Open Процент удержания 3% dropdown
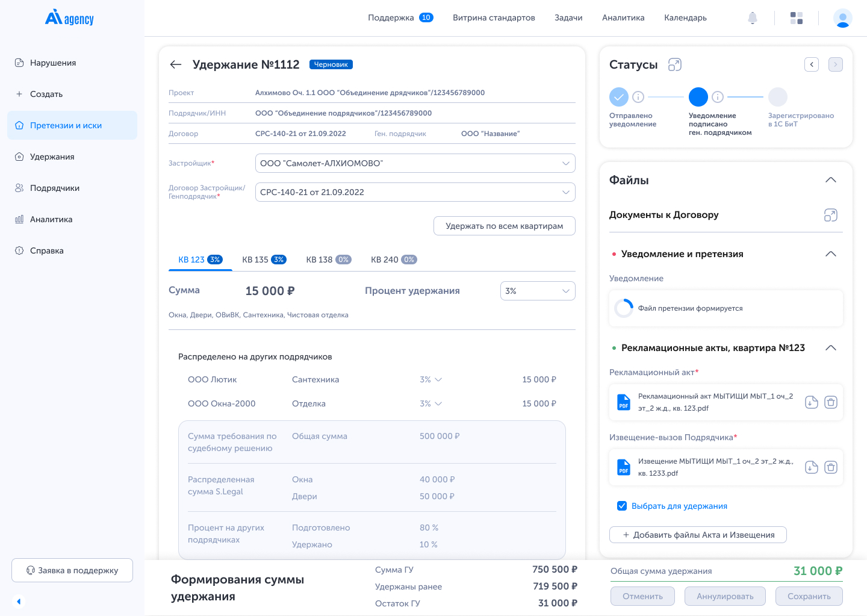 [537, 291]
